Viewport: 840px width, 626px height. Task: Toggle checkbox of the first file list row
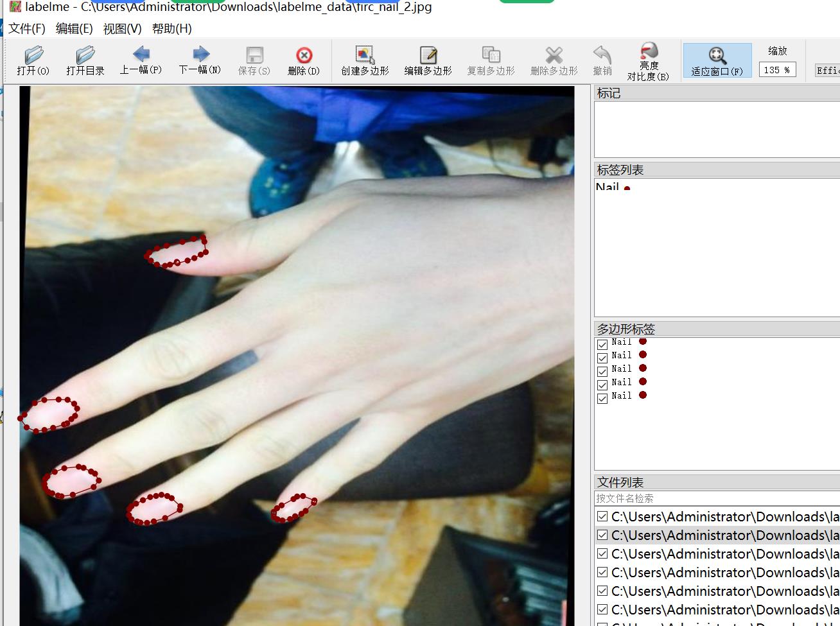[x=602, y=516]
